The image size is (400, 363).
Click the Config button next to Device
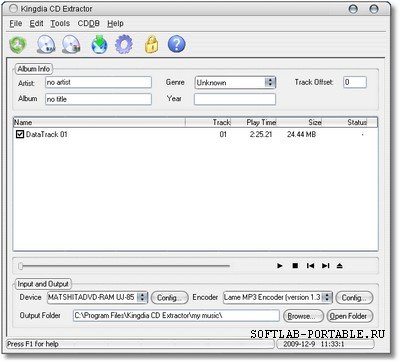click(170, 298)
